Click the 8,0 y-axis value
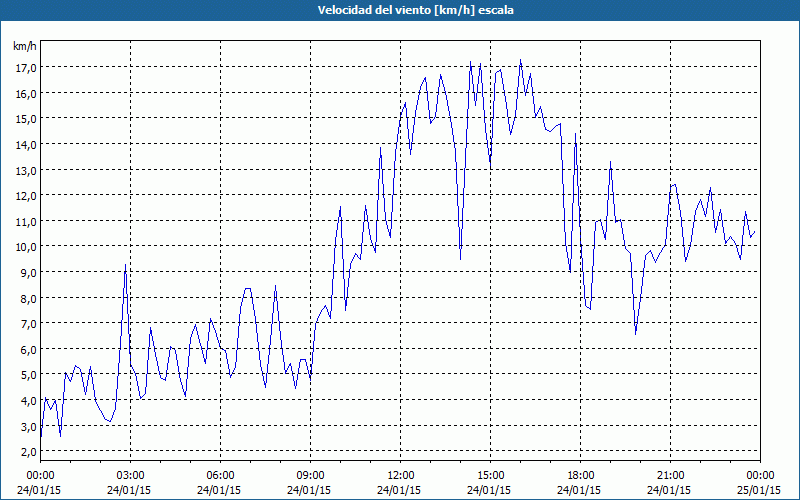This screenshot has width=800, height=500. coord(27,298)
